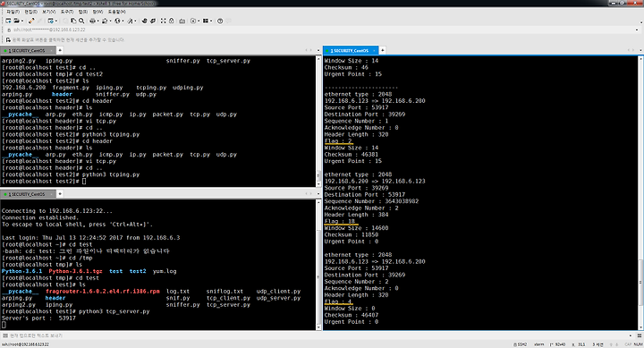
Task: Open the View menu (보기)
Action: tap(49, 12)
